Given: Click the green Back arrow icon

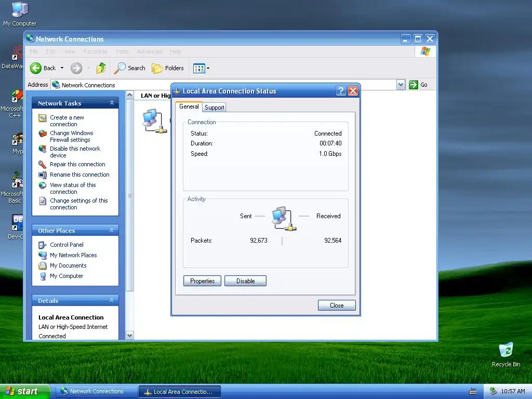Looking at the screenshot, I should (36, 68).
